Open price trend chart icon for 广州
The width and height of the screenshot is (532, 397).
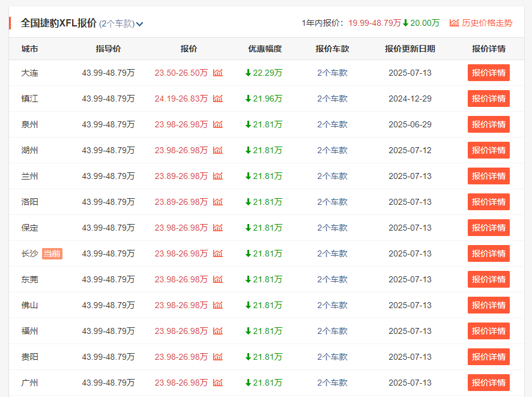tap(218, 382)
